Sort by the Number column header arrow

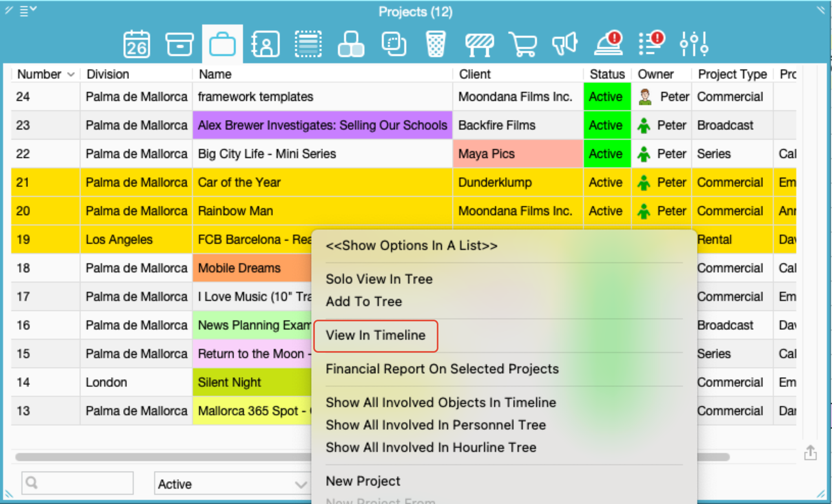pyautogui.click(x=71, y=75)
